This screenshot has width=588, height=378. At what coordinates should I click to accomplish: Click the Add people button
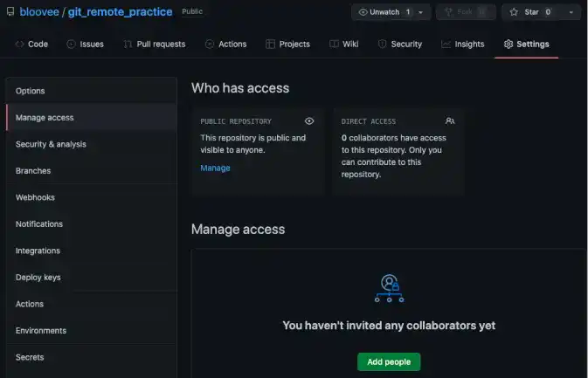(x=389, y=361)
